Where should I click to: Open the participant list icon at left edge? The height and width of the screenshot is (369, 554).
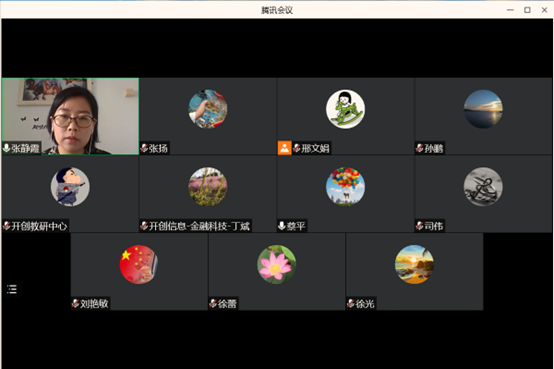pyautogui.click(x=12, y=289)
